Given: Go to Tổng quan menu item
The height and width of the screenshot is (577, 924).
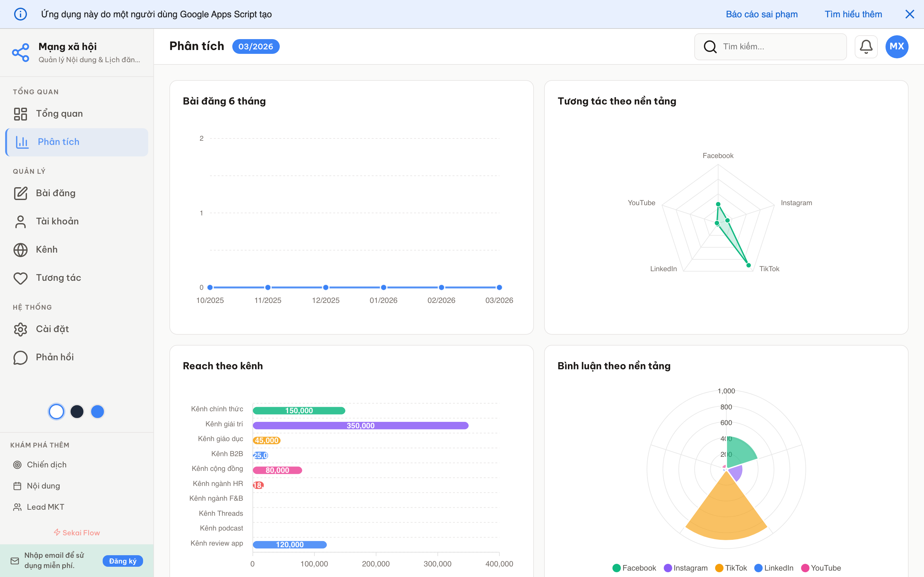Looking at the screenshot, I should [x=59, y=114].
